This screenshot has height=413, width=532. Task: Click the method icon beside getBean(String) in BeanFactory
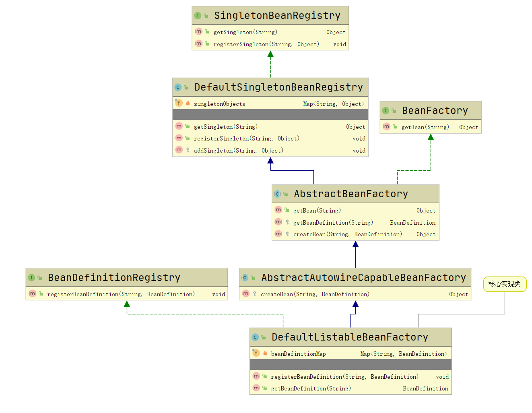click(387, 126)
